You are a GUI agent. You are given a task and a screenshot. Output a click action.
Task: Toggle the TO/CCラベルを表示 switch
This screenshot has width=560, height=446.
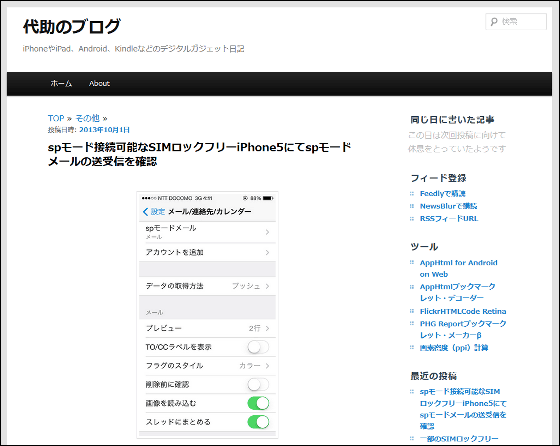coord(258,347)
